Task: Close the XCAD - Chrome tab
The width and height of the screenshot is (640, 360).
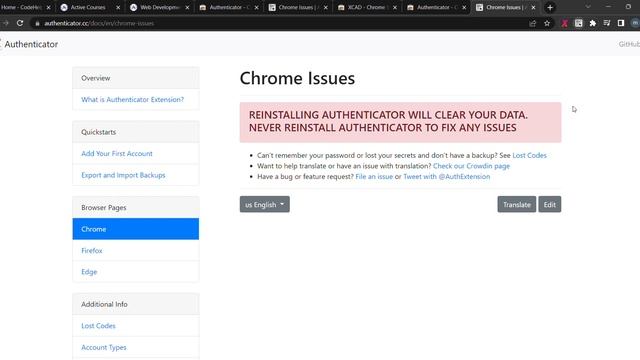Action: click(395, 7)
